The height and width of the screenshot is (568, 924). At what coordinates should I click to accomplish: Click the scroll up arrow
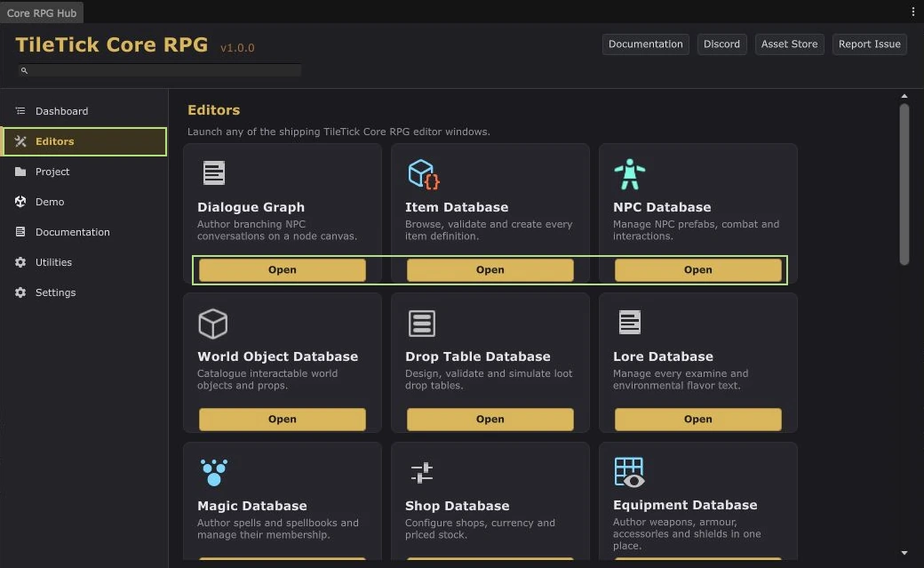click(904, 96)
